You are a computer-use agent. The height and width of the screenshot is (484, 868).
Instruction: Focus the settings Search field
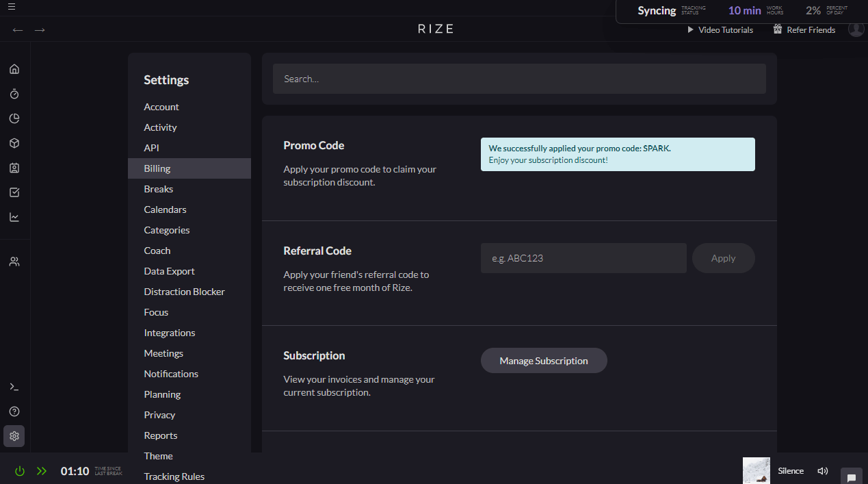point(519,79)
